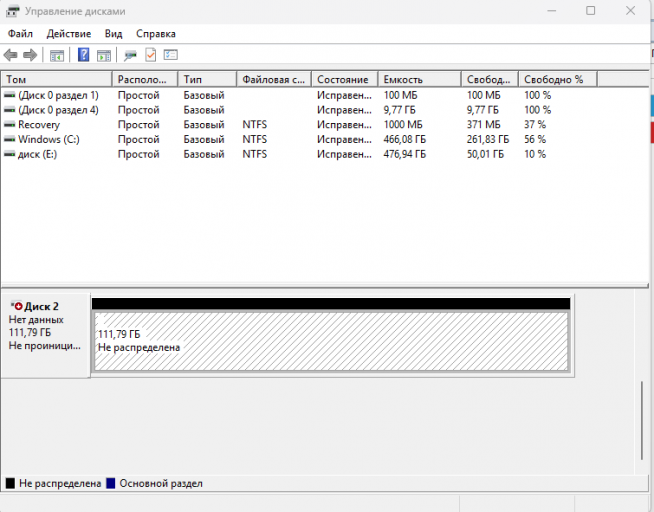Click the 261,83 ГБ free space cell
Screen dimensions: 654x512
tap(488, 139)
